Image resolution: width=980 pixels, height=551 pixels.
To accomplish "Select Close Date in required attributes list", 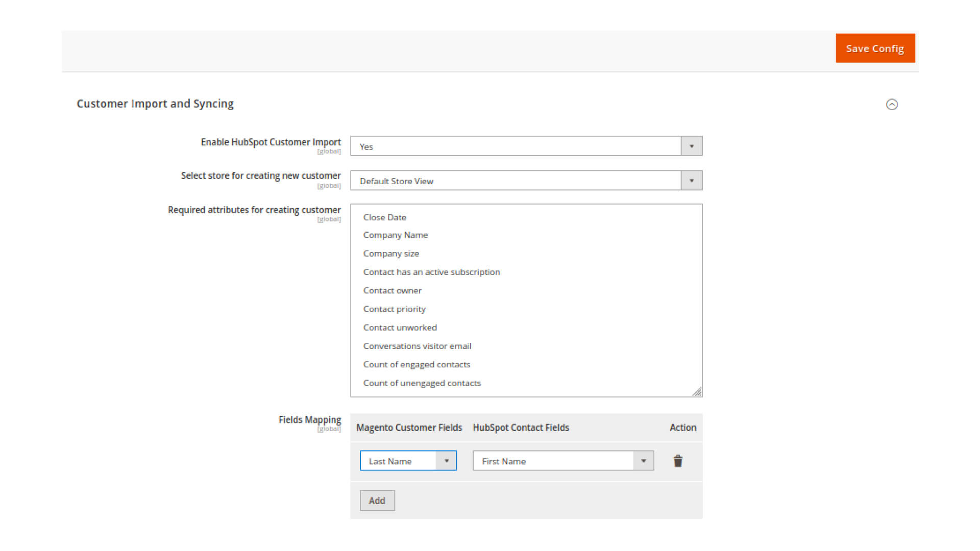I will tap(385, 217).
